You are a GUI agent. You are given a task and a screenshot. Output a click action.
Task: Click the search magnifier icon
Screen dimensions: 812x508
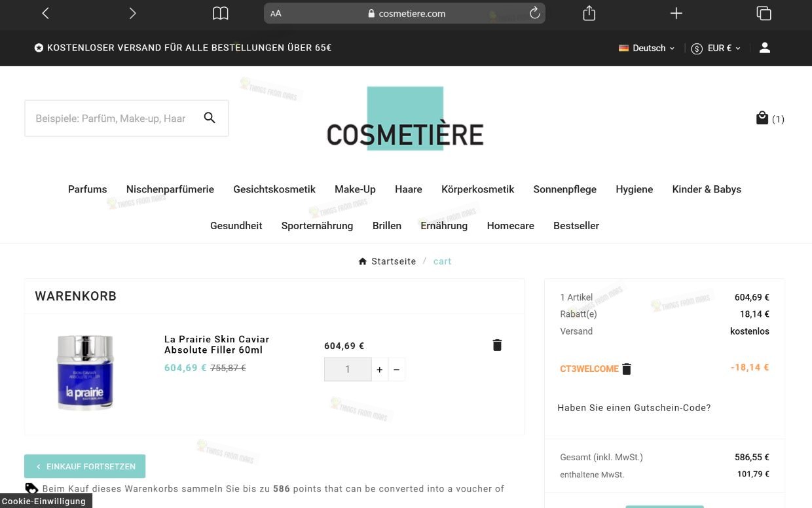pyautogui.click(x=210, y=118)
